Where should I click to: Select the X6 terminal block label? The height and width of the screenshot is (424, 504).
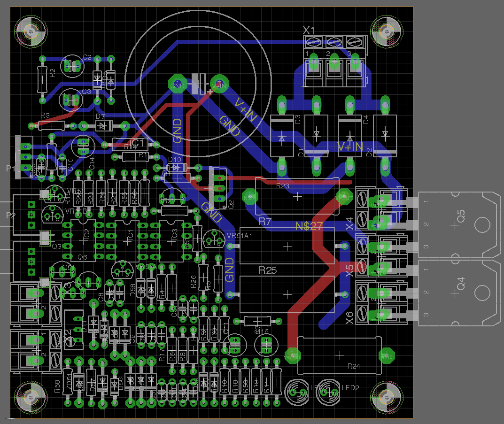point(349,318)
